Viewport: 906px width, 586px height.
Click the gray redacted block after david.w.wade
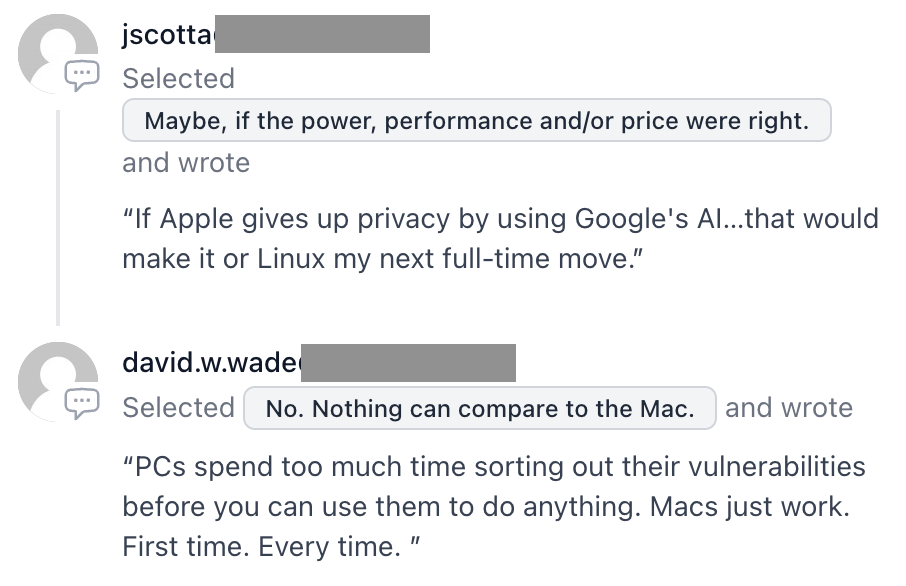409,363
